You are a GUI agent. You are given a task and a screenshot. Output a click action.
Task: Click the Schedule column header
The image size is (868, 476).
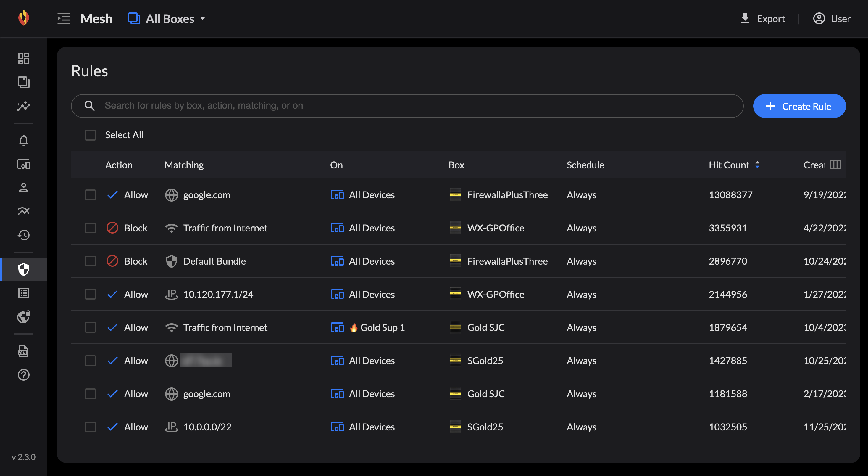(x=585, y=165)
